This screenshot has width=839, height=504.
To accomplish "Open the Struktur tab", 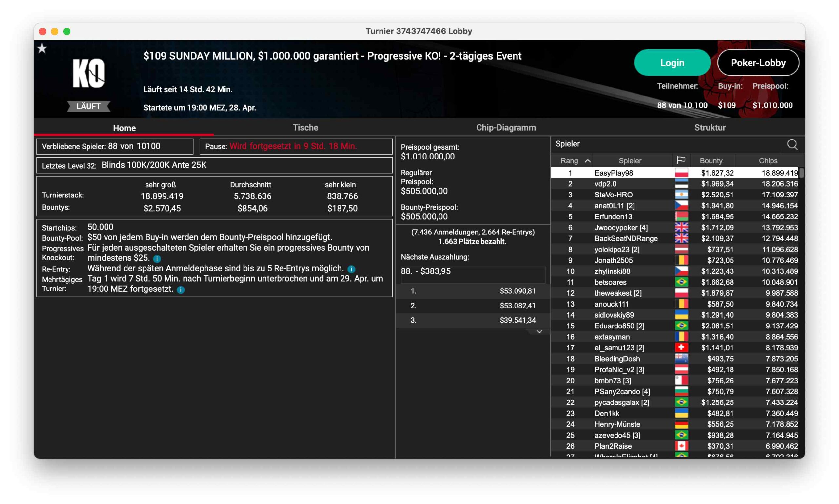I will tap(710, 128).
